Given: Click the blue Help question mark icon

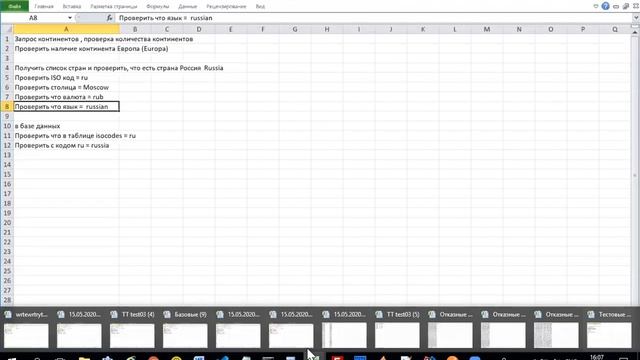Looking at the screenshot, I should pyautogui.click(x=605, y=6).
